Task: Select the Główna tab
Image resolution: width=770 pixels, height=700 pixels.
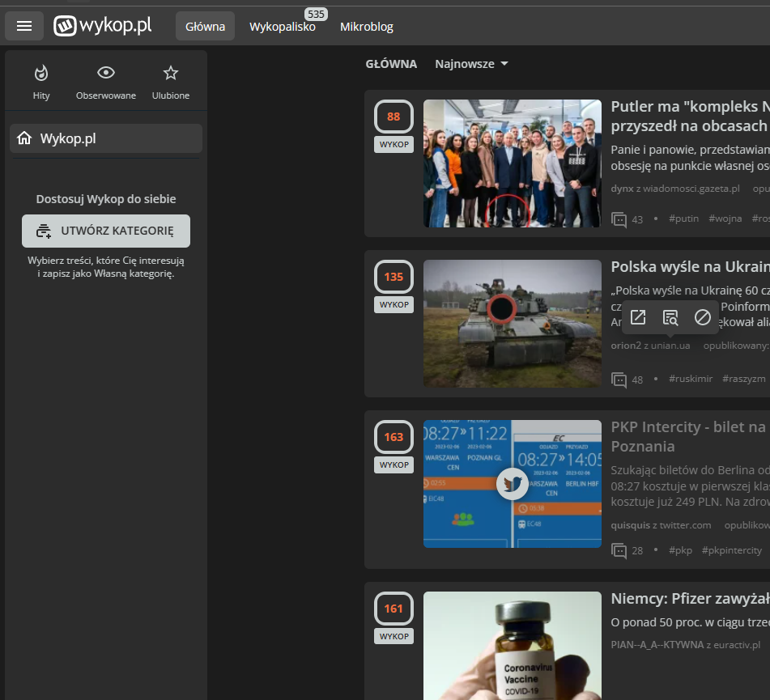Action: point(205,27)
